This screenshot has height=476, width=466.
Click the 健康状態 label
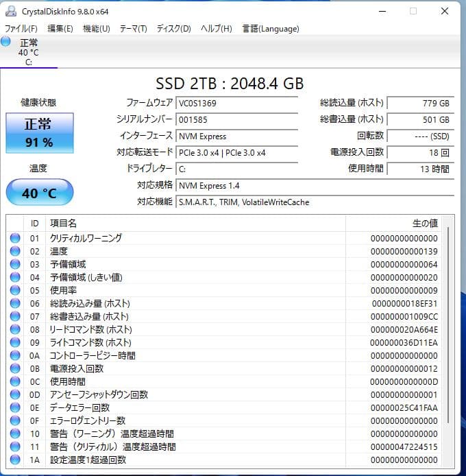[38, 102]
